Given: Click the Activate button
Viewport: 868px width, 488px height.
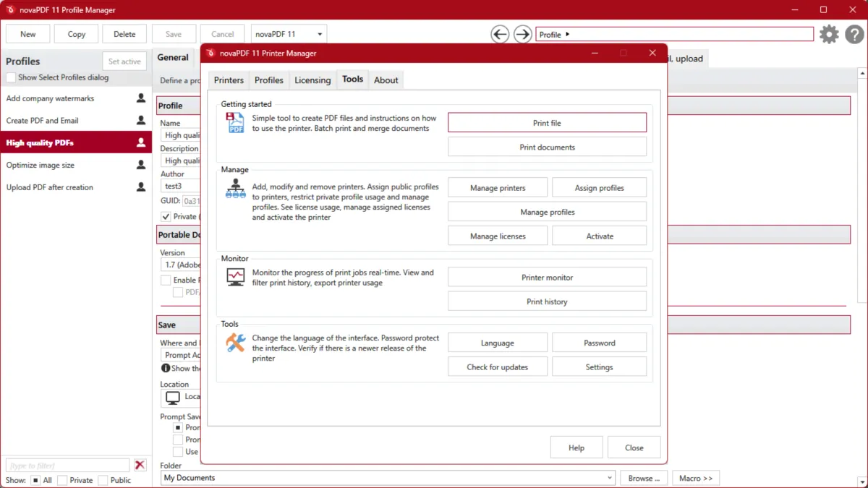Looking at the screenshot, I should pyautogui.click(x=599, y=236).
